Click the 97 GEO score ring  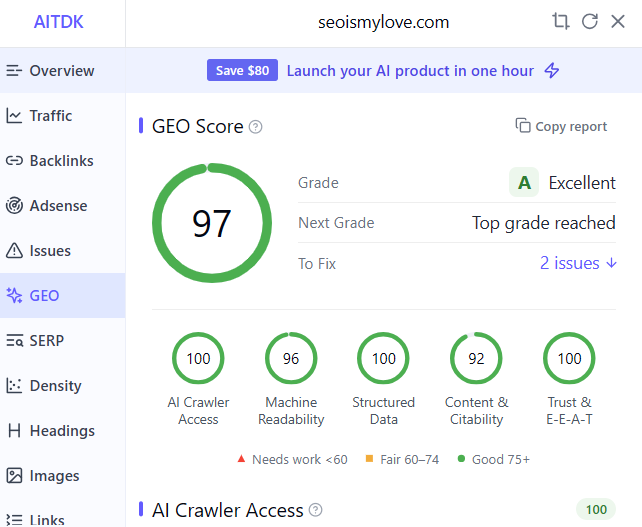[x=212, y=223]
